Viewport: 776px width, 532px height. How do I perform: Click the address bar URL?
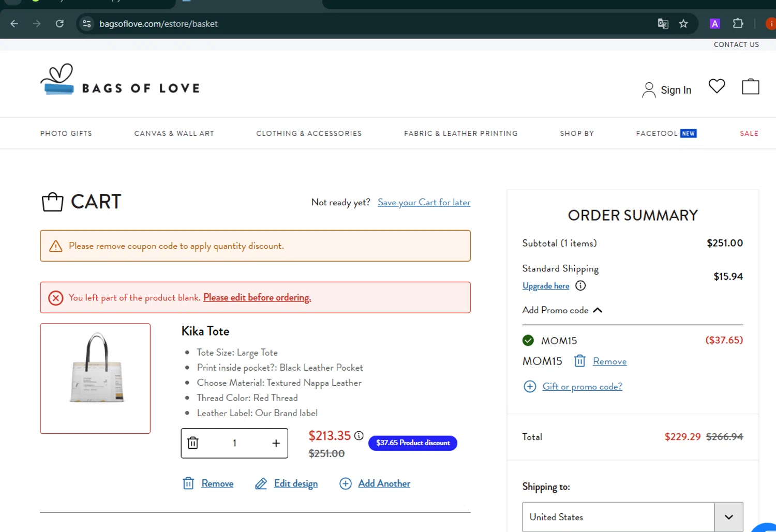click(x=158, y=24)
